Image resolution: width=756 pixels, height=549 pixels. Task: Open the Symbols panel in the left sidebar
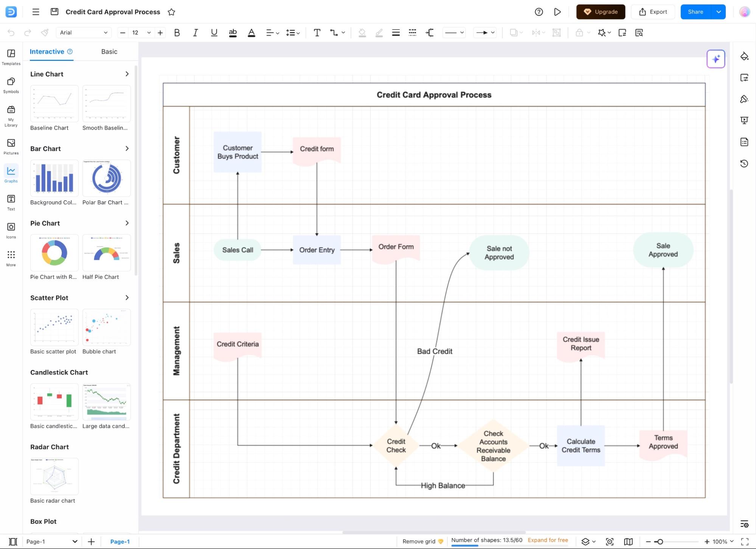pyautogui.click(x=11, y=85)
